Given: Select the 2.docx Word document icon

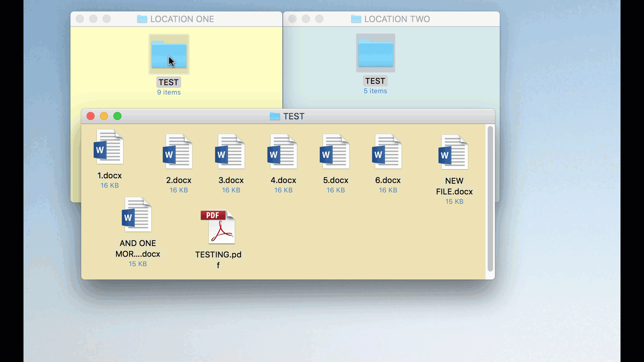Looking at the screenshot, I should click(178, 152).
